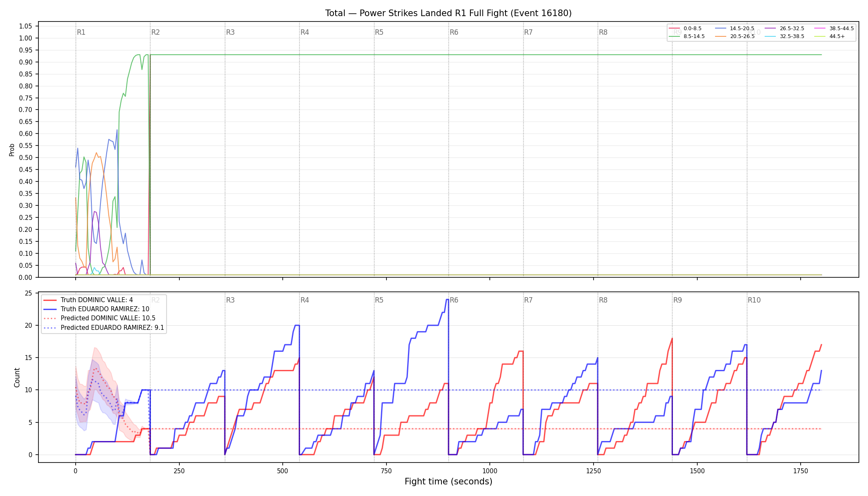The height and width of the screenshot is (496, 868).
Task: Click the 1750 tick on the time axis
Action: [801, 471]
